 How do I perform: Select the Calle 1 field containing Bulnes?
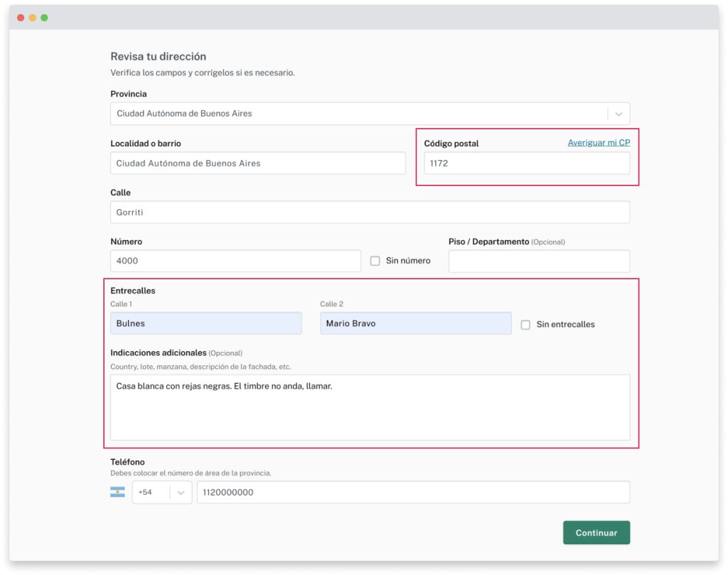click(206, 323)
